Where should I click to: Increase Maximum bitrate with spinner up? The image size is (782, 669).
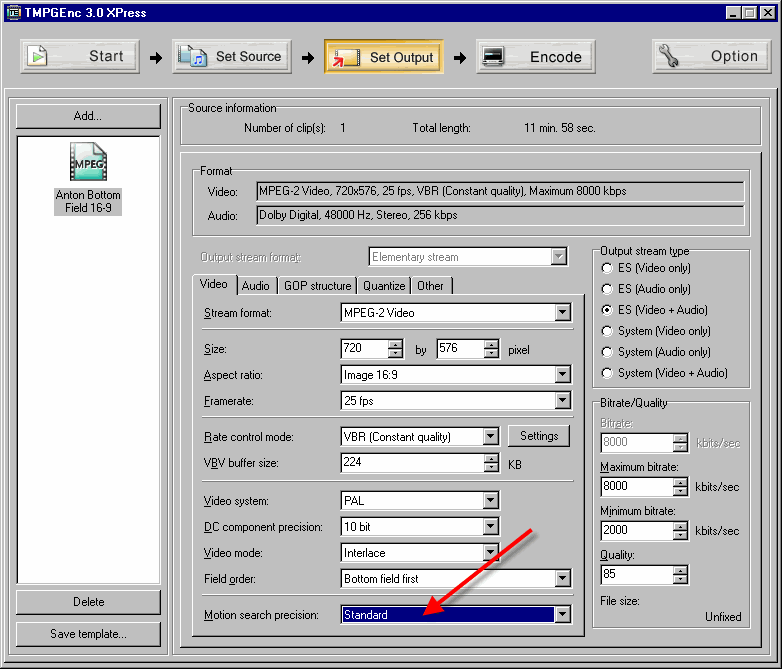click(x=680, y=482)
